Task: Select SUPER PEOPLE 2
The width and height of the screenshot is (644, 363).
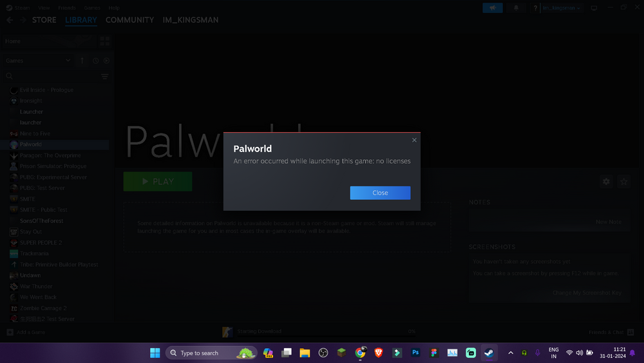Action: pos(41,242)
